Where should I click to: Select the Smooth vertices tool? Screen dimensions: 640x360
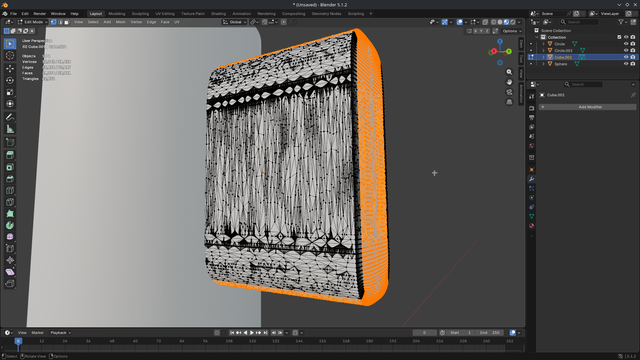[x=10, y=237]
